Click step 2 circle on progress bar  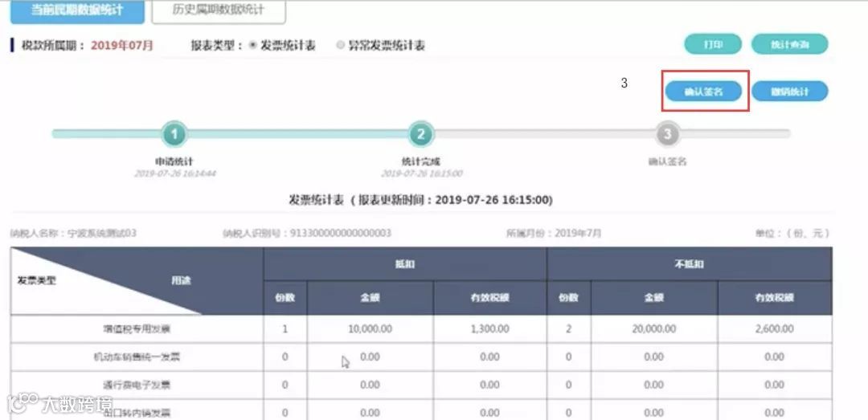tap(420, 134)
